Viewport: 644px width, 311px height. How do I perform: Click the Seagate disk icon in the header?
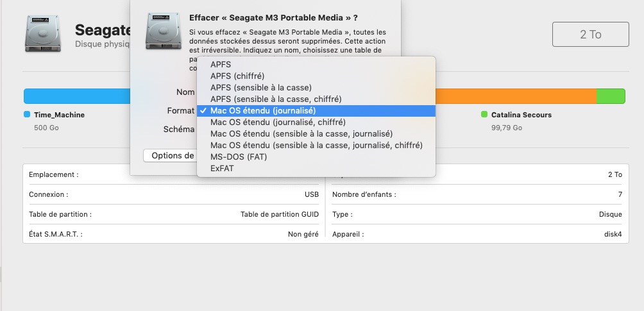[44, 34]
